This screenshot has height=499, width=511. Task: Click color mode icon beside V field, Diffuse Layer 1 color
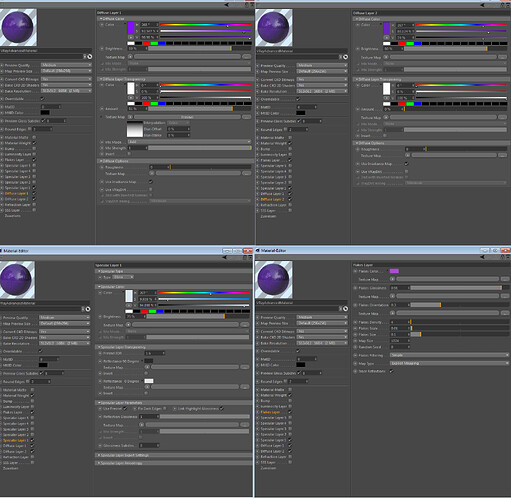pyautogui.click(x=131, y=37)
